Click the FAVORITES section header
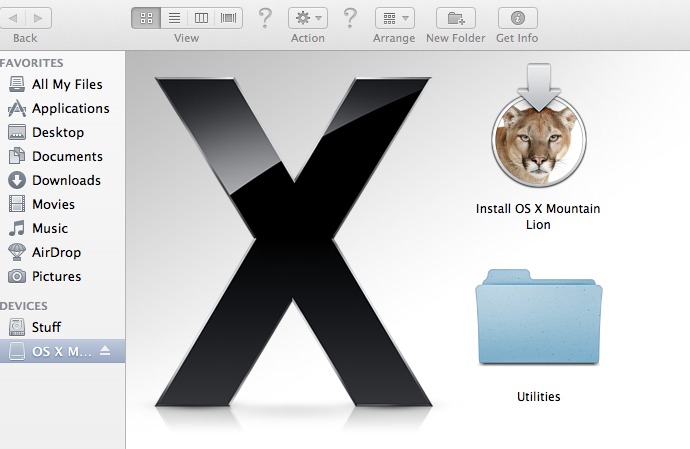Viewport: 690px width, 449px height. tap(32, 63)
